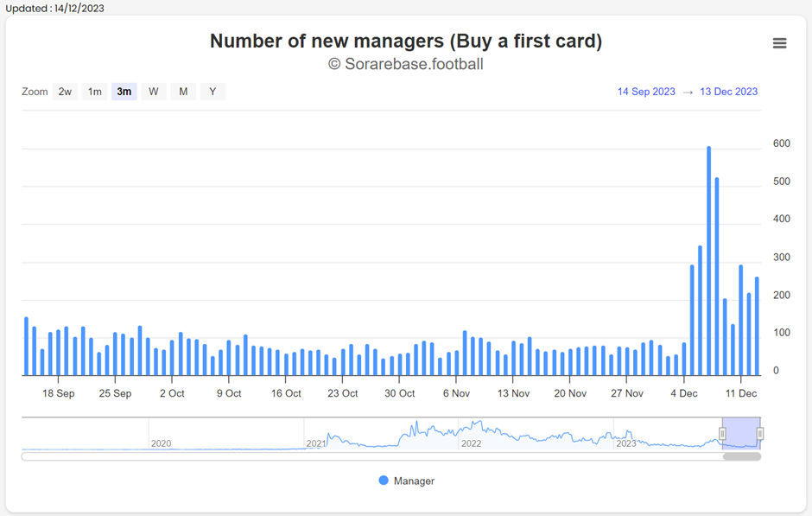Edit the end date 13 Dec 2023
The height and width of the screenshot is (516, 812).
[x=728, y=92]
